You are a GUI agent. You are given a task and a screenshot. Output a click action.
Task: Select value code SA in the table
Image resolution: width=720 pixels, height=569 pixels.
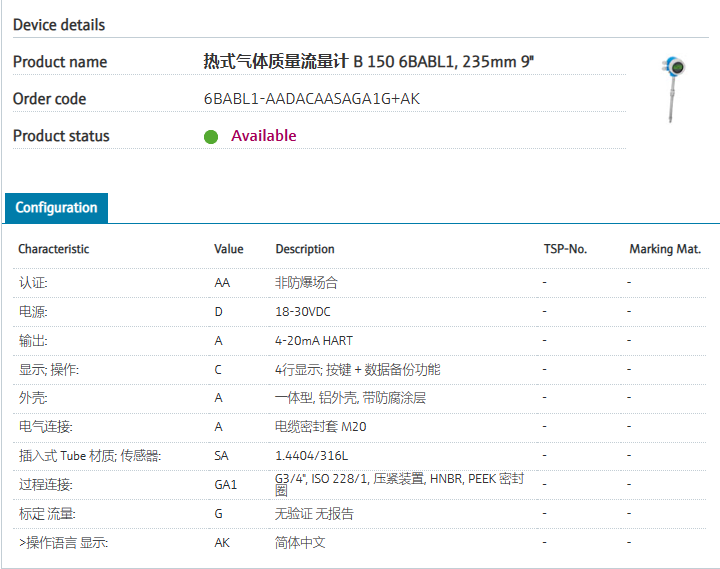coord(221,456)
